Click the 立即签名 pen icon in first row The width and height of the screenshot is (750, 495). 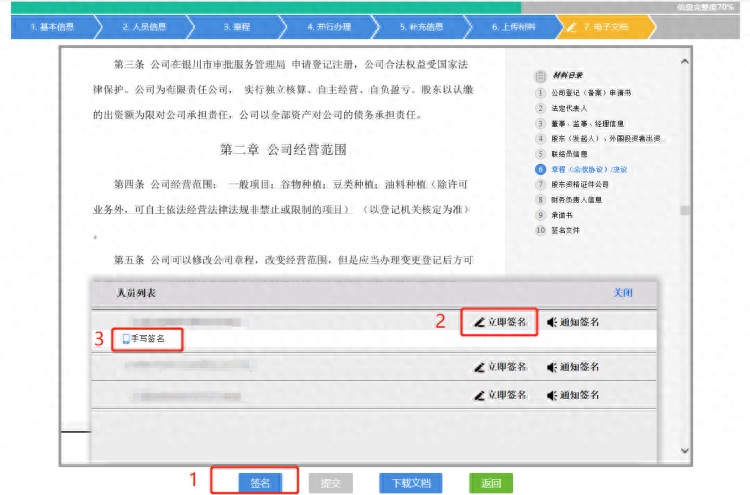pyautogui.click(x=479, y=323)
